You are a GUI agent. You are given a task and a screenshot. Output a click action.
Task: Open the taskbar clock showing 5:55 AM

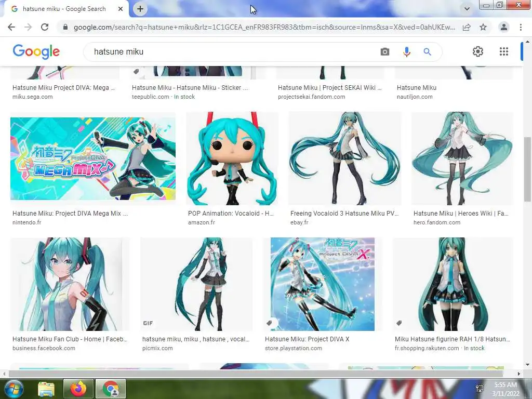[x=506, y=389]
